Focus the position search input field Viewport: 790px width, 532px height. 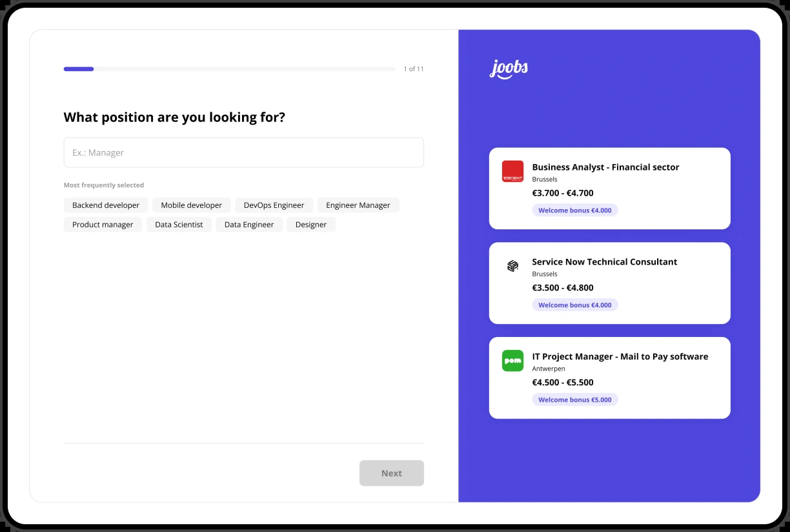coord(244,152)
